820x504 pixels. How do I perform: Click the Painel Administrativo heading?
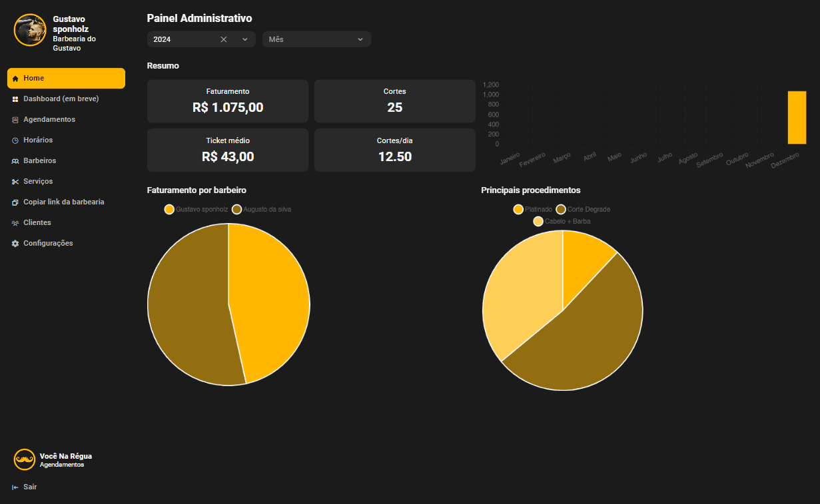(199, 19)
